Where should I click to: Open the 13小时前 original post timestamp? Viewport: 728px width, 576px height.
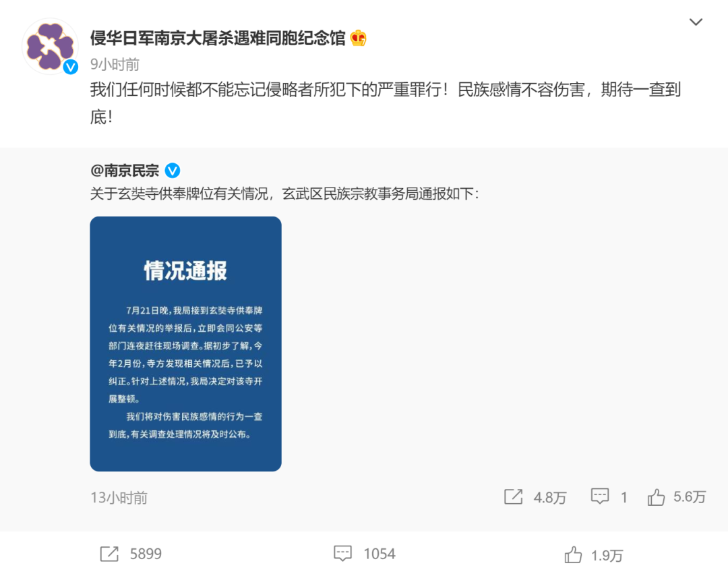[119, 498]
